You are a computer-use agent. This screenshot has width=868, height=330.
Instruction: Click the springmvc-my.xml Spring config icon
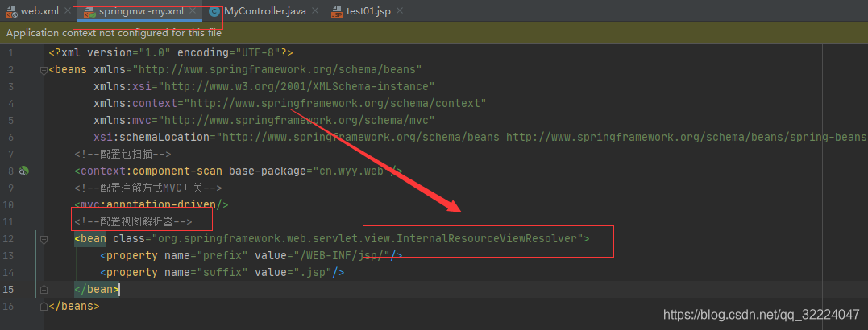[x=89, y=11]
